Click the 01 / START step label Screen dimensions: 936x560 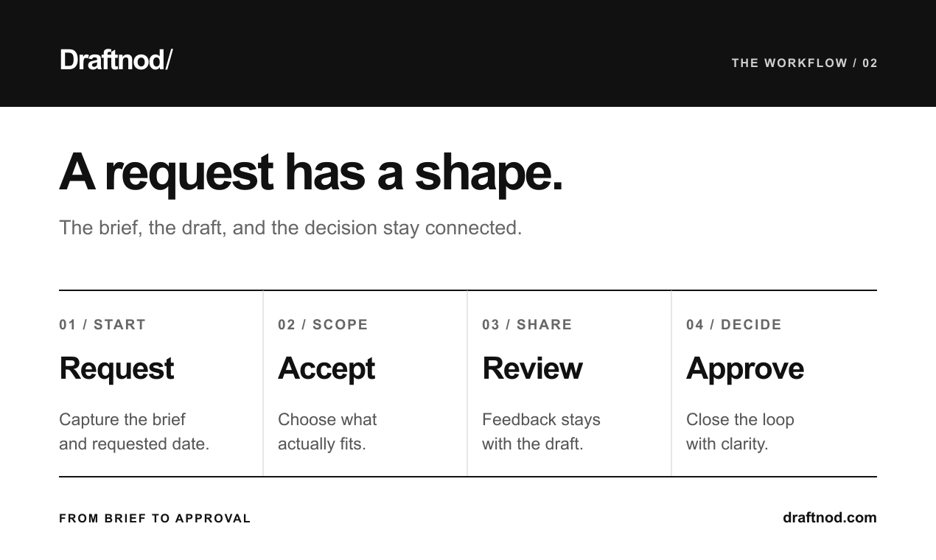point(102,325)
